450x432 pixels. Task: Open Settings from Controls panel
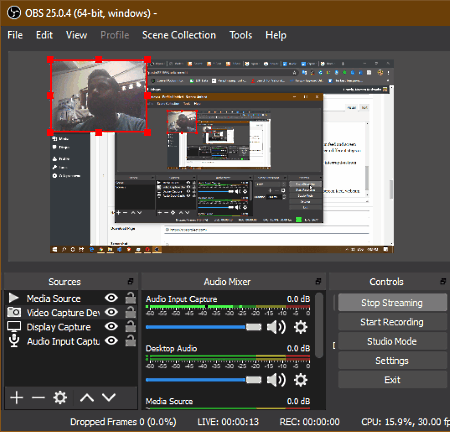pyautogui.click(x=392, y=361)
